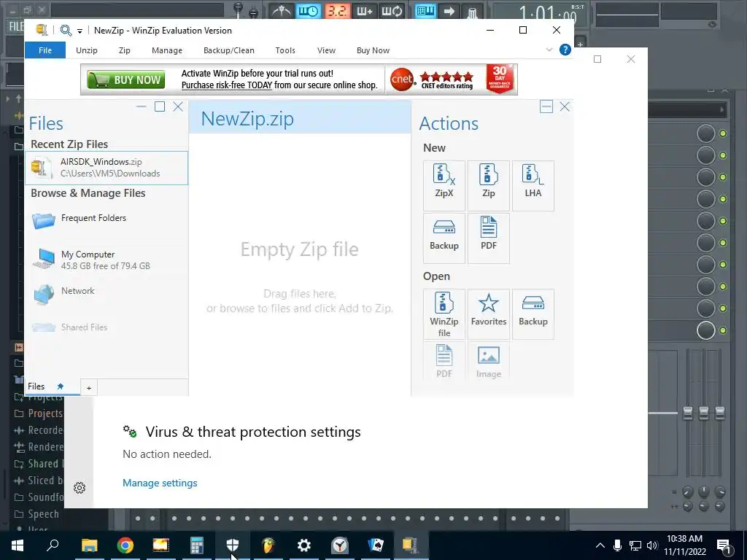The height and width of the screenshot is (560, 747).
Task: Toggle the highlighted bottom mixer slot green LED
Action: [x=723, y=330]
